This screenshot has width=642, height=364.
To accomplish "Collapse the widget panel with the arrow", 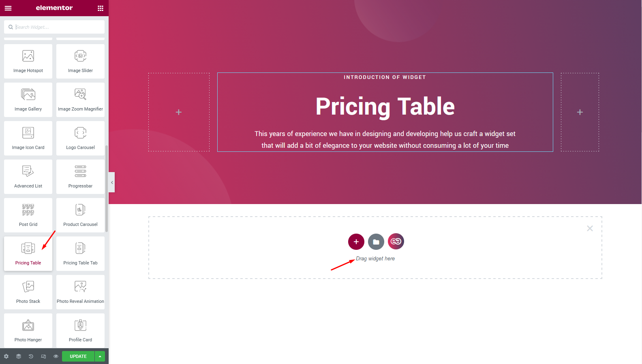I will pyautogui.click(x=112, y=182).
